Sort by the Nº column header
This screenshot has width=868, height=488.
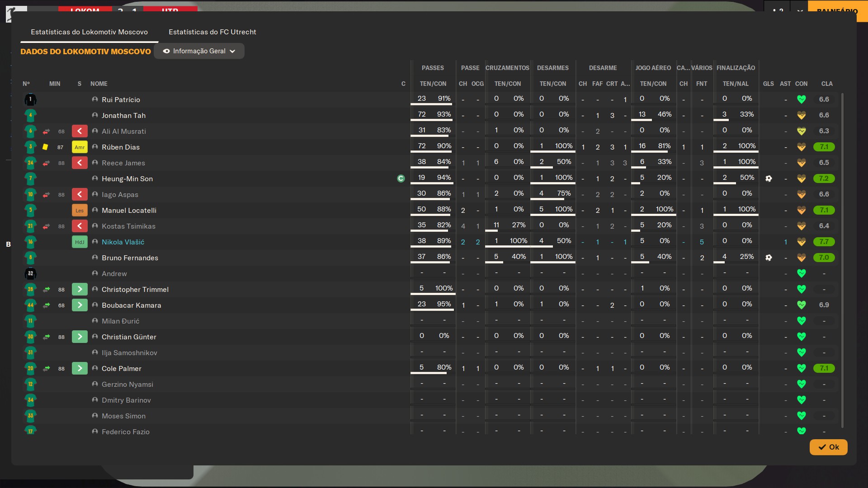click(26, 84)
